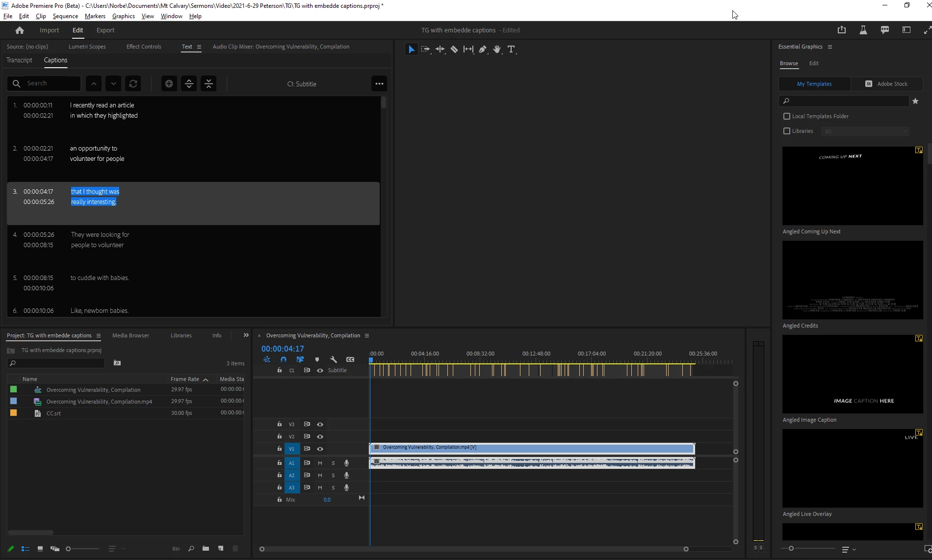Show hidden panel tabs overflow chevron
The height and width of the screenshot is (560, 932).
click(246, 335)
